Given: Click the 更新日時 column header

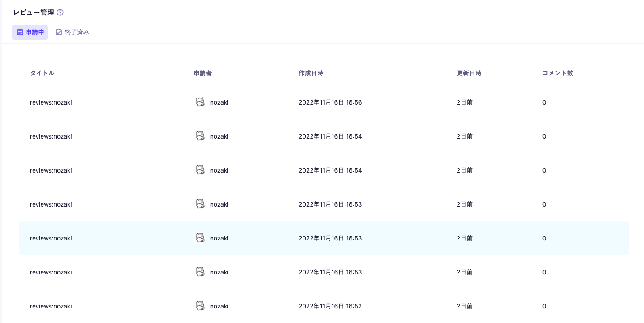Looking at the screenshot, I should (x=469, y=73).
